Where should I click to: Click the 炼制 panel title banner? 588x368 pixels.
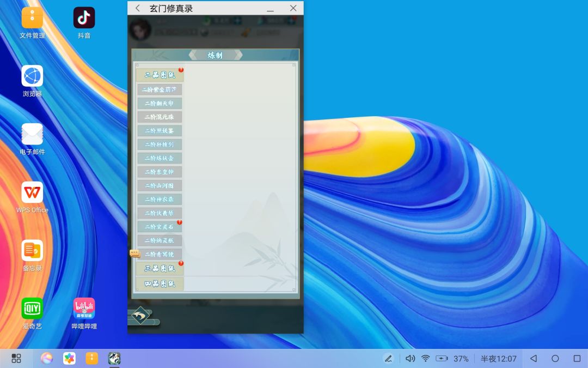(x=215, y=55)
